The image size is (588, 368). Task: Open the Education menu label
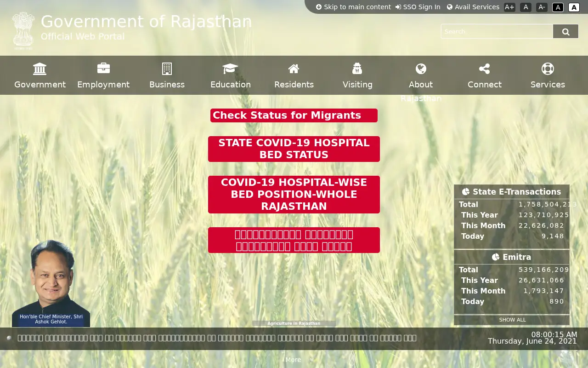coord(231,85)
